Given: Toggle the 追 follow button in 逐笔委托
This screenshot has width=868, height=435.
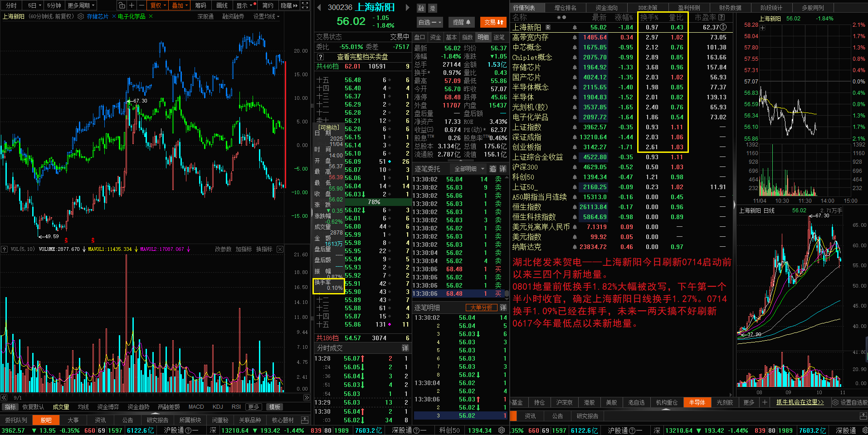Looking at the screenshot, I should (493, 169).
